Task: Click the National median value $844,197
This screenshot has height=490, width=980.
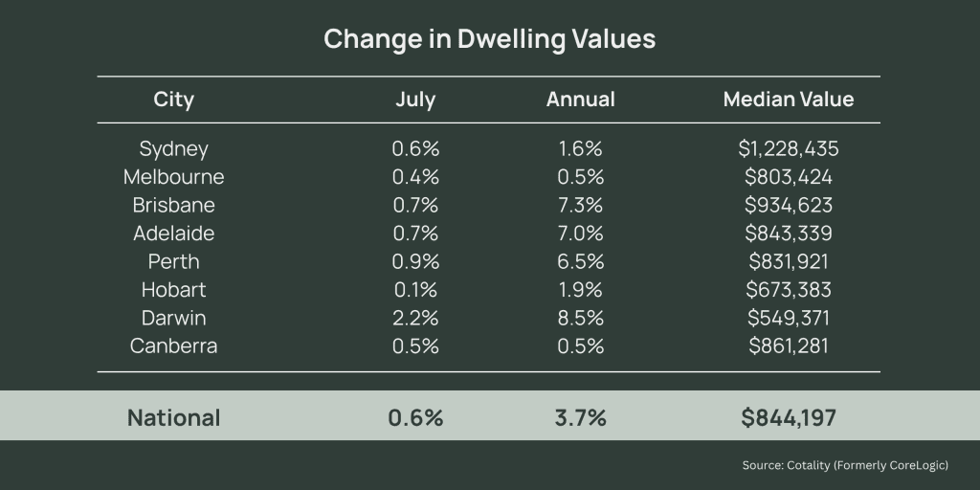Action: tap(790, 417)
